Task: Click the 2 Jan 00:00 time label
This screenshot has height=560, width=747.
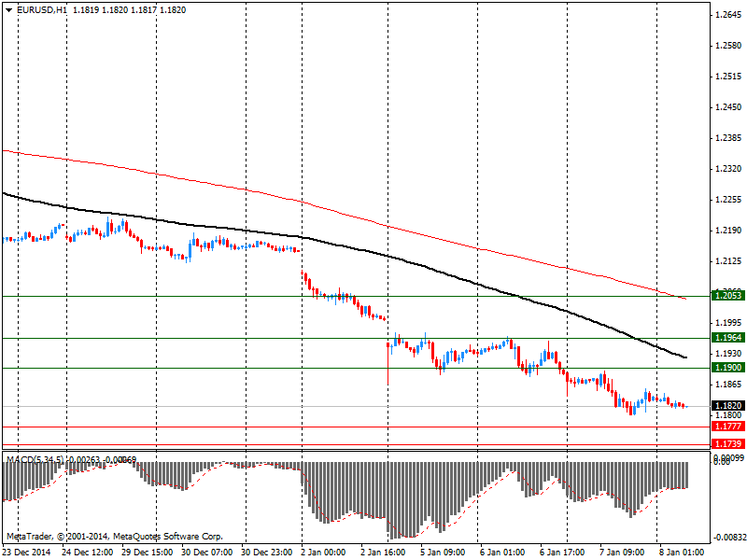Action: tap(323, 552)
